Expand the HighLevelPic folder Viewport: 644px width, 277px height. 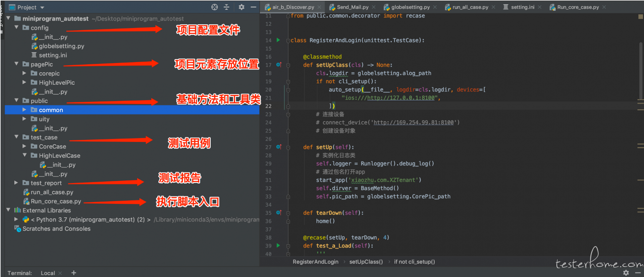coord(24,82)
